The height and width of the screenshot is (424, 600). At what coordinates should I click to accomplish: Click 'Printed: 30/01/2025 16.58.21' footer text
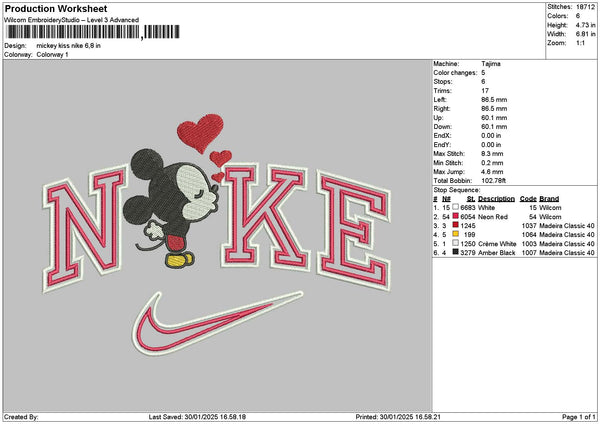(x=398, y=417)
